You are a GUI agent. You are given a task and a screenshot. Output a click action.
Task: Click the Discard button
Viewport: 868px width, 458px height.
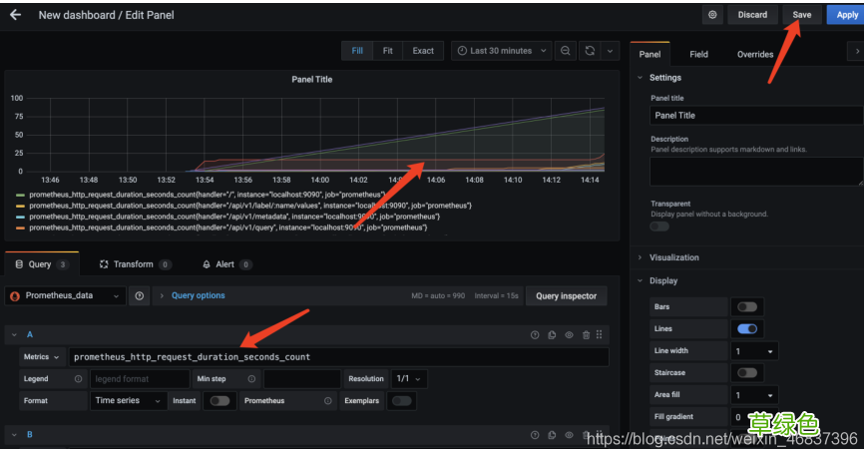[x=753, y=15]
